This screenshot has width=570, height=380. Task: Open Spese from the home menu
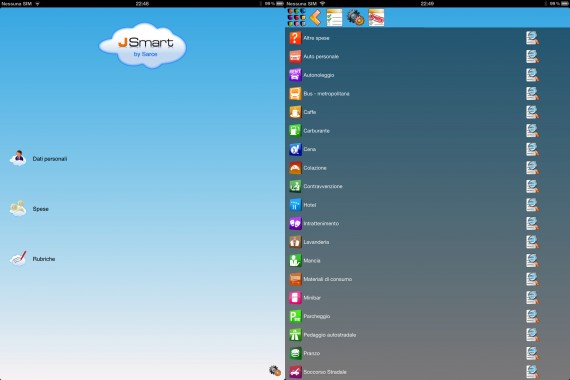40,209
